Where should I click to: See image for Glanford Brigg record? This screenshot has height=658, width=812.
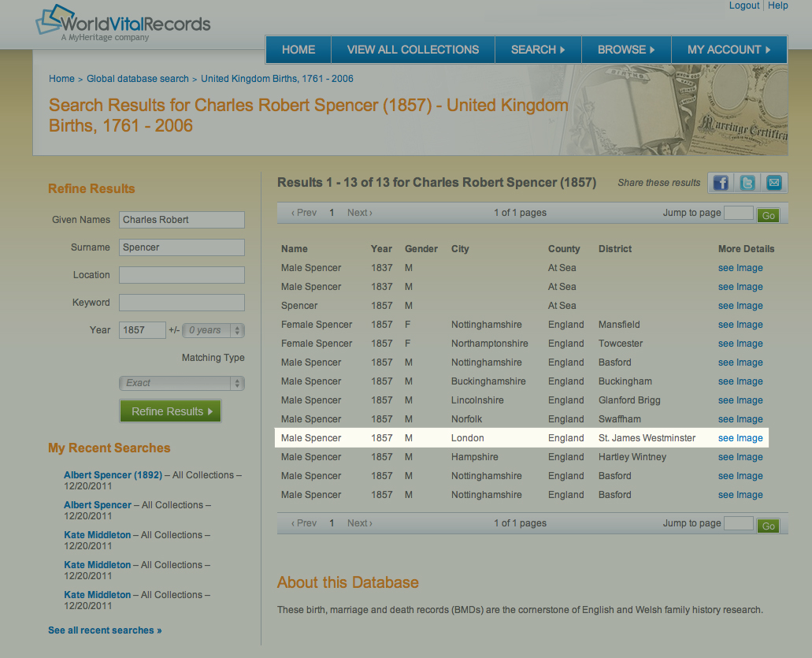[740, 400]
